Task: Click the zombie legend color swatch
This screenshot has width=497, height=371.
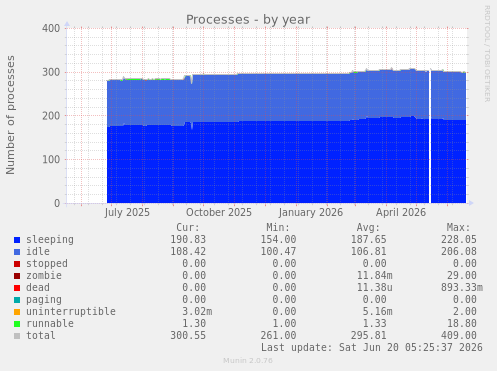Action: coord(17,276)
